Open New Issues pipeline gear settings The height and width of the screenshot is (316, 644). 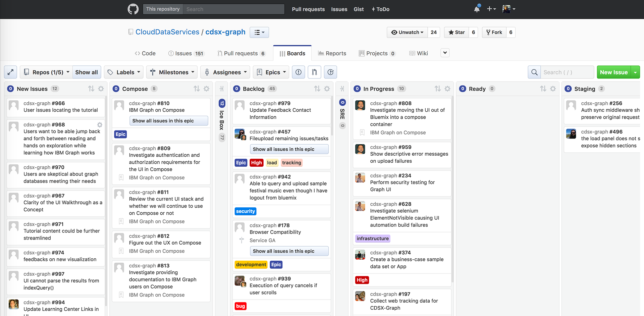[x=101, y=89]
